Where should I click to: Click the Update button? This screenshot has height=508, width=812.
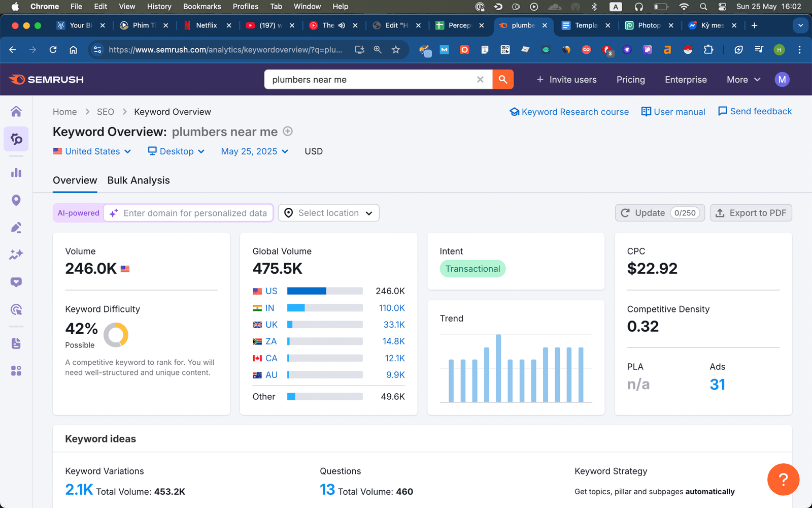(660, 213)
